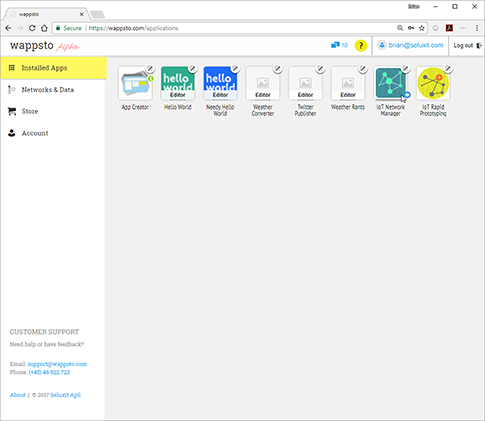Open the Weather Converter app tile
The height and width of the screenshot is (421, 485).
pyautogui.click(x=263, y=83)
